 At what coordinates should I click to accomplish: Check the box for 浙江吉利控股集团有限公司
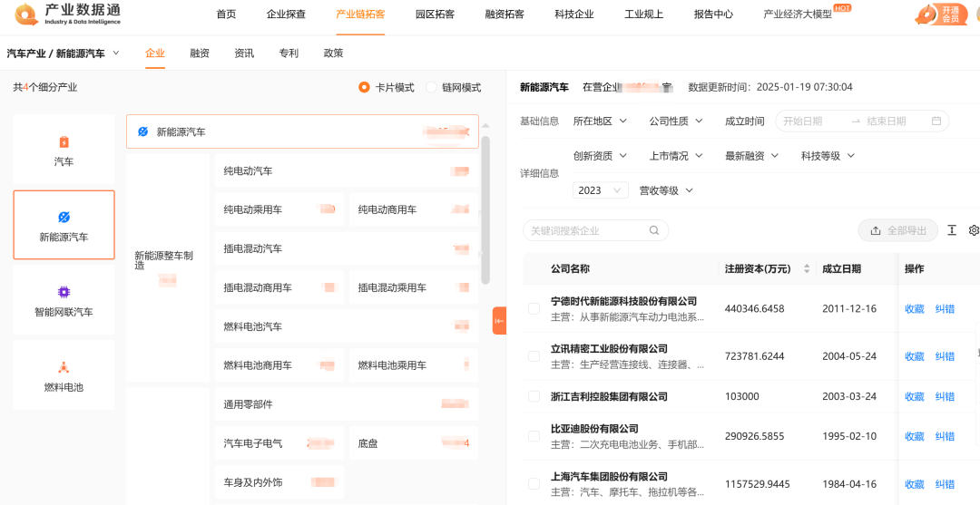[534, 396]
